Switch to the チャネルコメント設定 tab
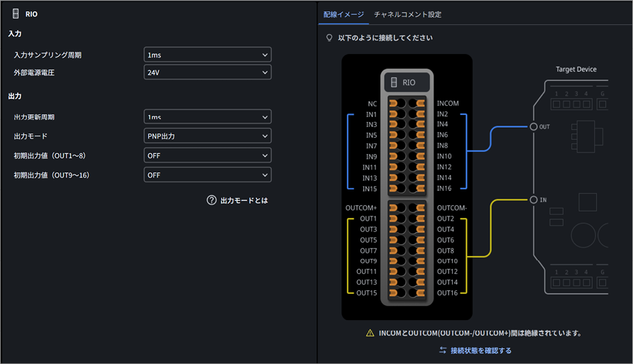This screenshot has height=364, width=633. click(x=407, y=14)
